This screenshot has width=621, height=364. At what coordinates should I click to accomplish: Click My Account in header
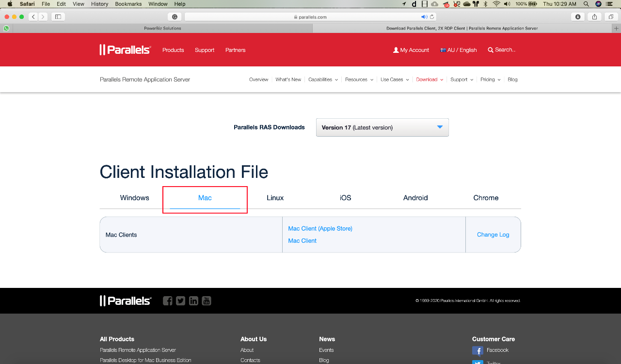coord(411,50)
